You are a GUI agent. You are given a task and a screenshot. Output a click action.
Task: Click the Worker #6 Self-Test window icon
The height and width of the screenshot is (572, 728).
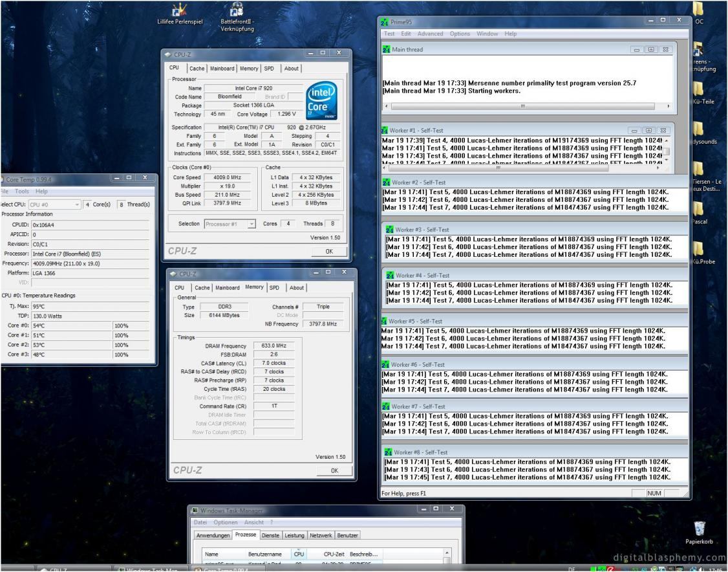pos(385,365)
